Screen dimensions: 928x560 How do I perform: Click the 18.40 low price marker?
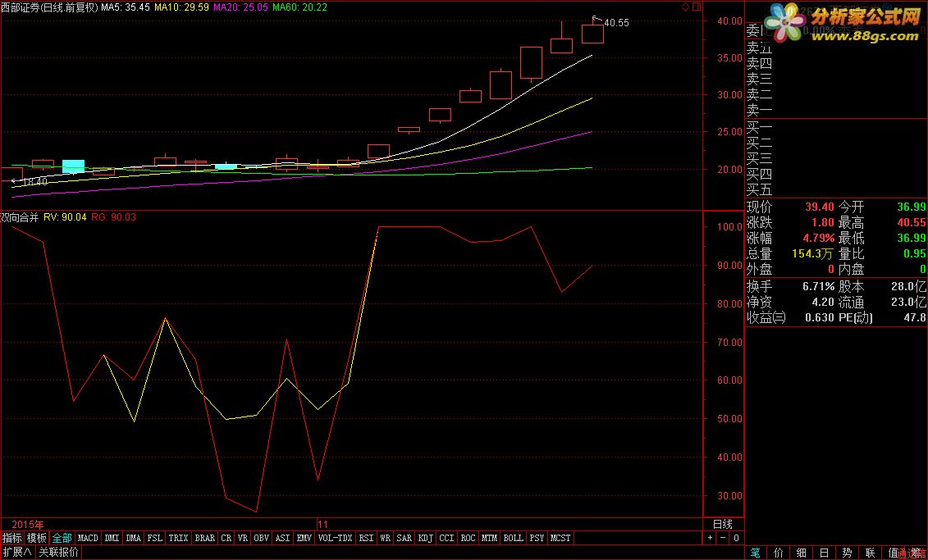pyautogui.click(x=35, y=181)
